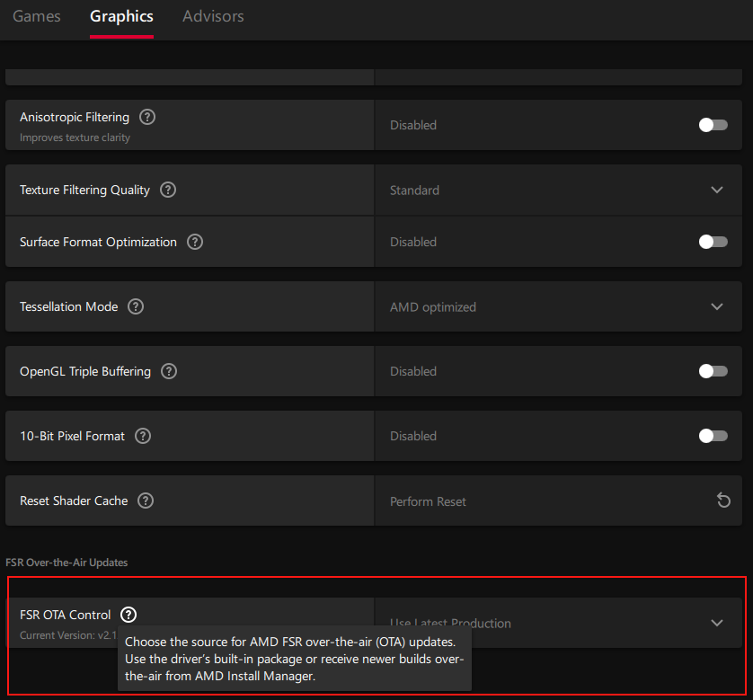The image size is (753, 700).
Task: Click help icon beside Texture Filtering Quality
Action: [x=168, y=191]
